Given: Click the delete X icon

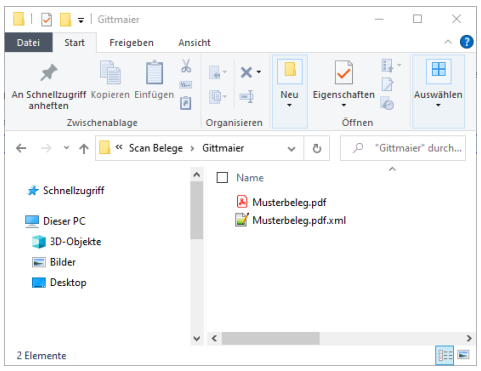Looking at the screenshot, I should (x=246, y=72).
